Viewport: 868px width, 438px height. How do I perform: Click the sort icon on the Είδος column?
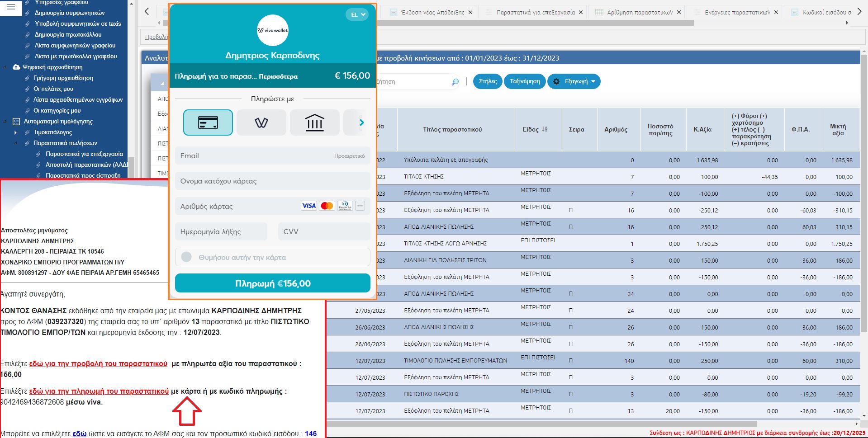(545, 129)
